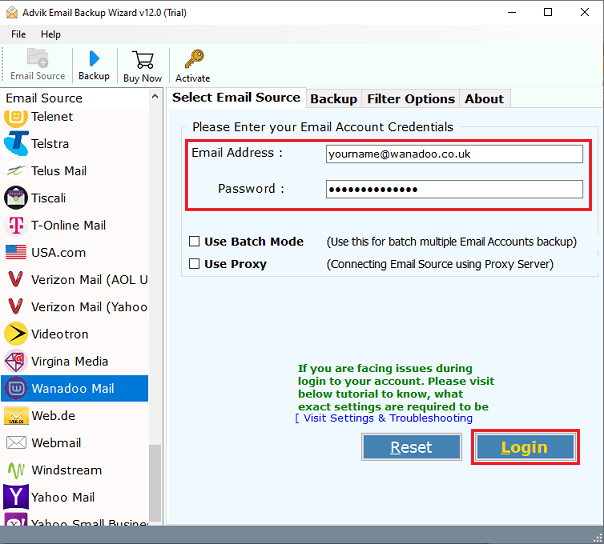This screenshot has width=604, height=544.
Task: Click the Password input field
Action: pos(454,190)
